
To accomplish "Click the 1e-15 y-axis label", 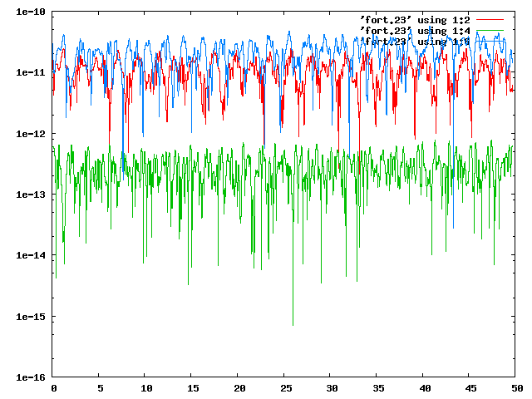I will (31, 316).
